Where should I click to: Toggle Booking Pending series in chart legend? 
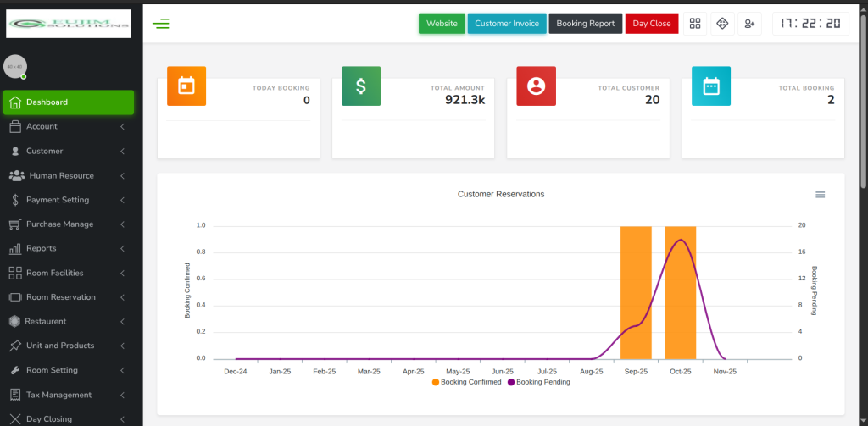pos(539,382)
